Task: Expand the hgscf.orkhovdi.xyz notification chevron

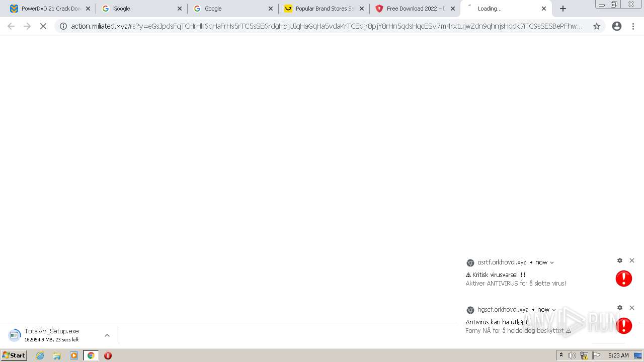Action: click(x=554, y=310)
